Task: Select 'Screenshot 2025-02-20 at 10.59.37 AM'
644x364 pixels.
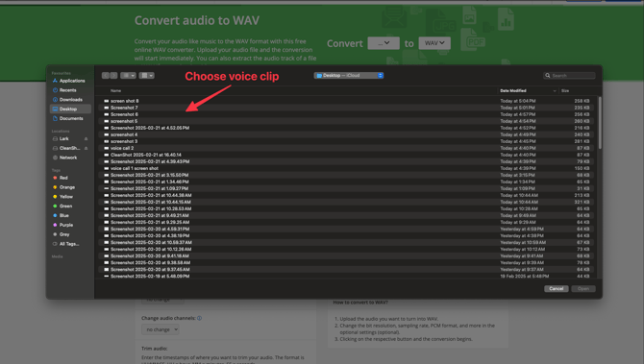Action: [346, 243]
